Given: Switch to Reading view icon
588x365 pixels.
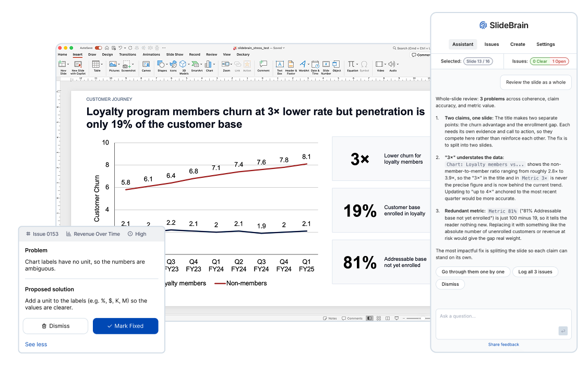Looking at the screenshot, I should (388, 318).
